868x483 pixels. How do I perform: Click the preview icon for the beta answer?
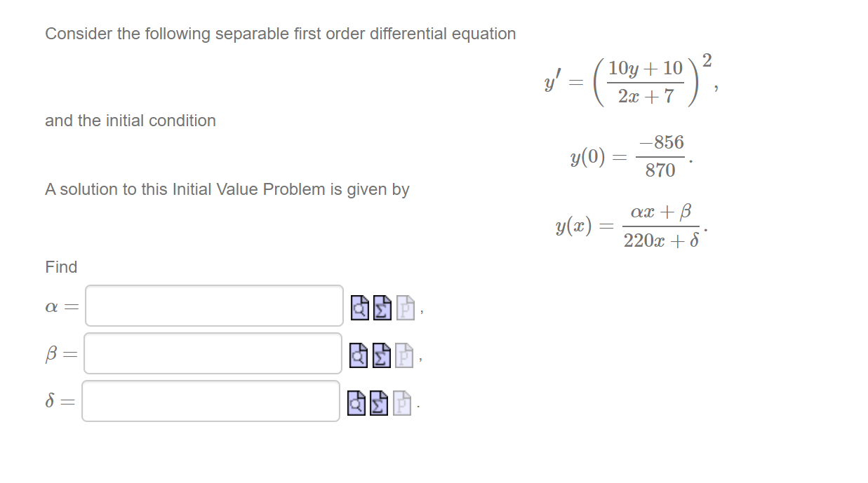click(359, 355)
